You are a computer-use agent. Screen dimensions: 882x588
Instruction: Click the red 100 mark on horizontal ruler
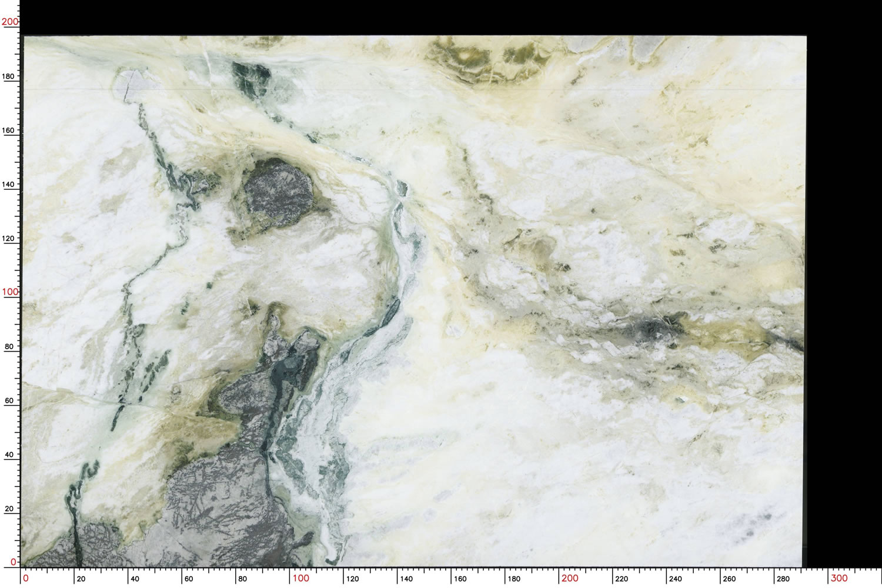coord(300,578)
